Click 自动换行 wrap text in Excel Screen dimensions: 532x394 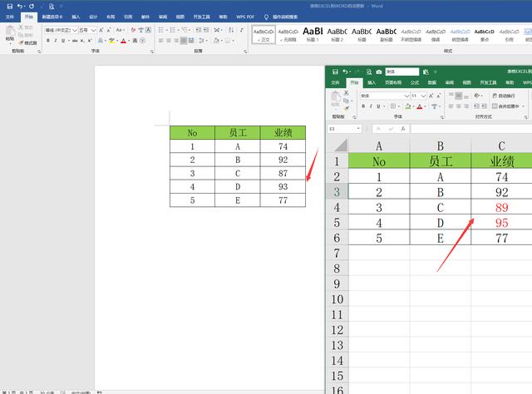(x=504, y=96)
